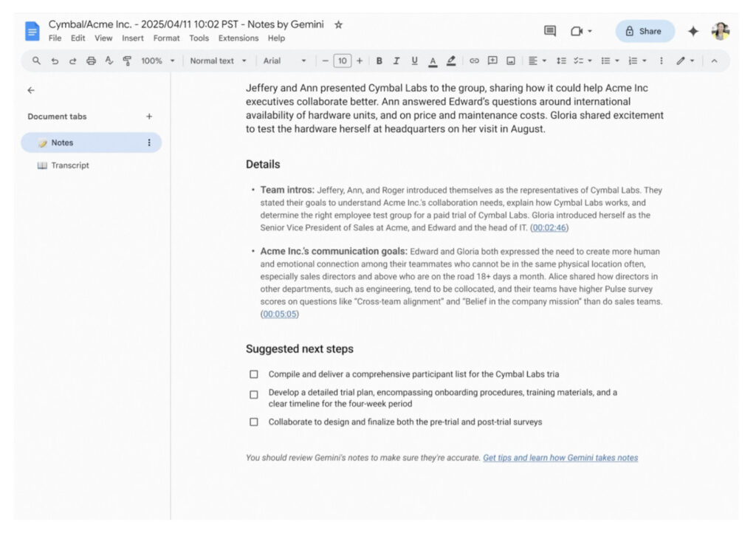Toggle bold formatting
The image size is (756, 553).
[379, 61]
